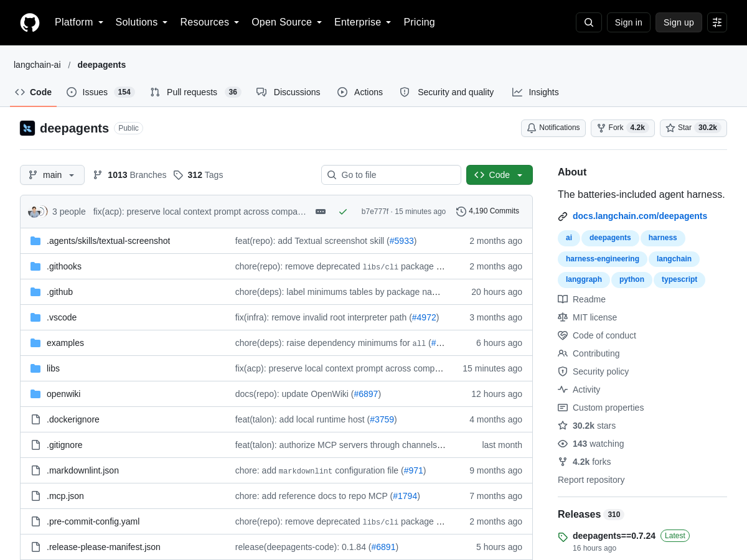Click the forks icon in About sidebar

pyautogui.click(x=563, y=462)
